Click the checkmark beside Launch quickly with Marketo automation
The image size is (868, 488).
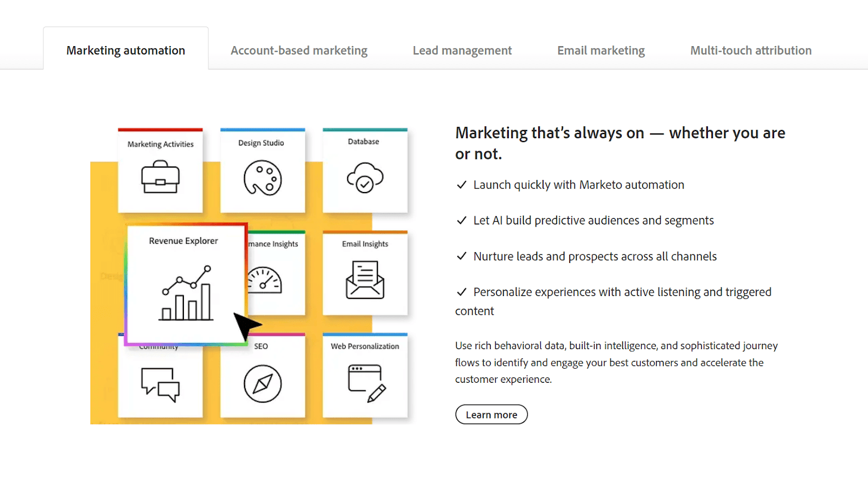click(x=462, y=184)
